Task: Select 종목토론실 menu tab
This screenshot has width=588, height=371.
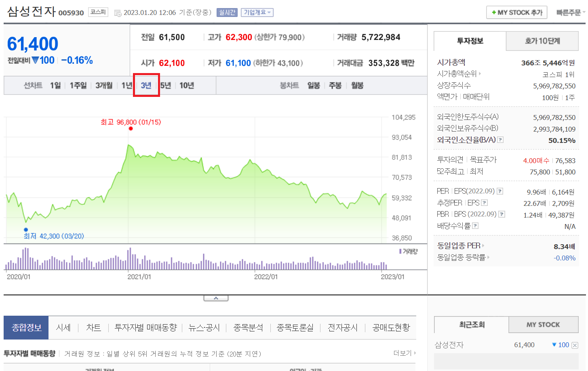Action: point(295,327)
